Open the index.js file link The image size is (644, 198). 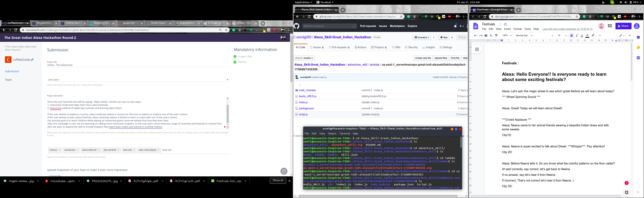coord(303,102)
